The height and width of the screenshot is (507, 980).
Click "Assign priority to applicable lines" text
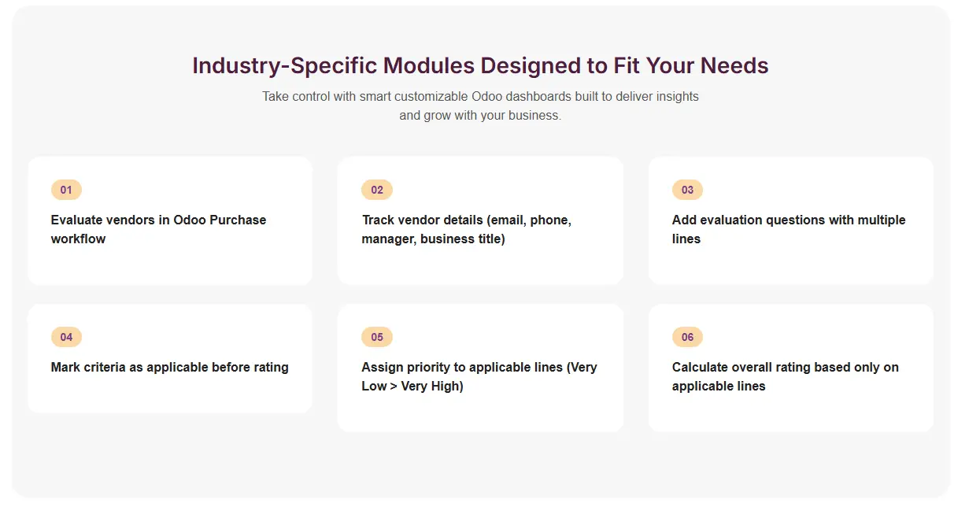point(479,376)
